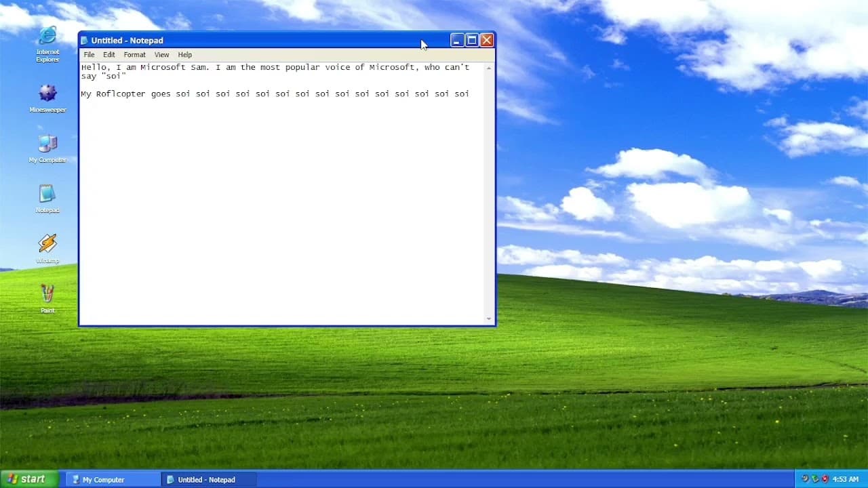Open the Edit menu in Notepad

click(x=109, y=55)
